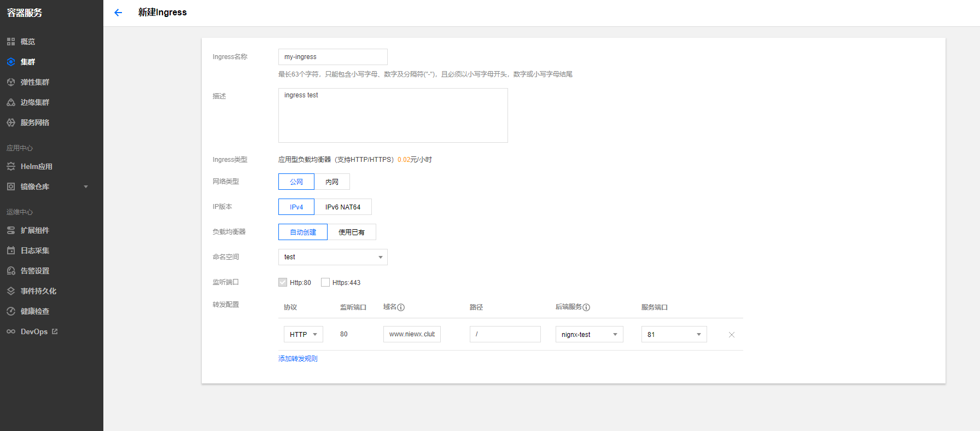Select 内网 network type

[x=332, y=182]
